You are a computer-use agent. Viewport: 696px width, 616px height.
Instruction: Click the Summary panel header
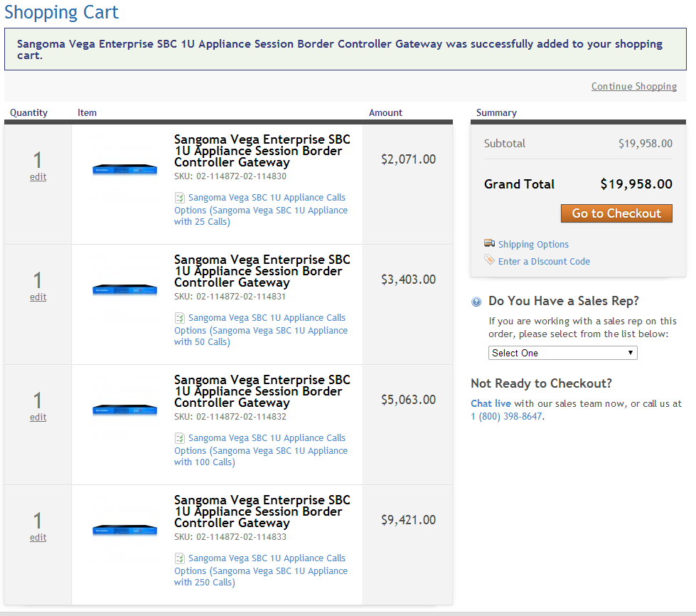point(497,113)
